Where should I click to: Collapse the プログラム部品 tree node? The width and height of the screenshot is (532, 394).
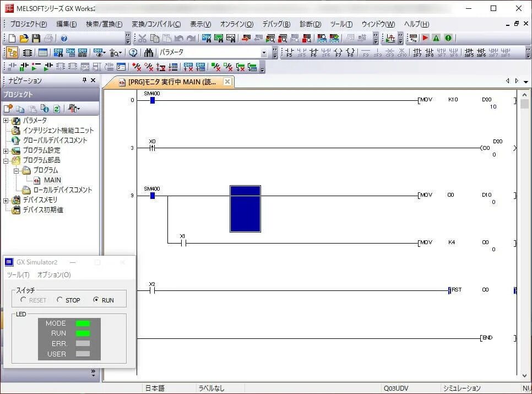(6, 160)
